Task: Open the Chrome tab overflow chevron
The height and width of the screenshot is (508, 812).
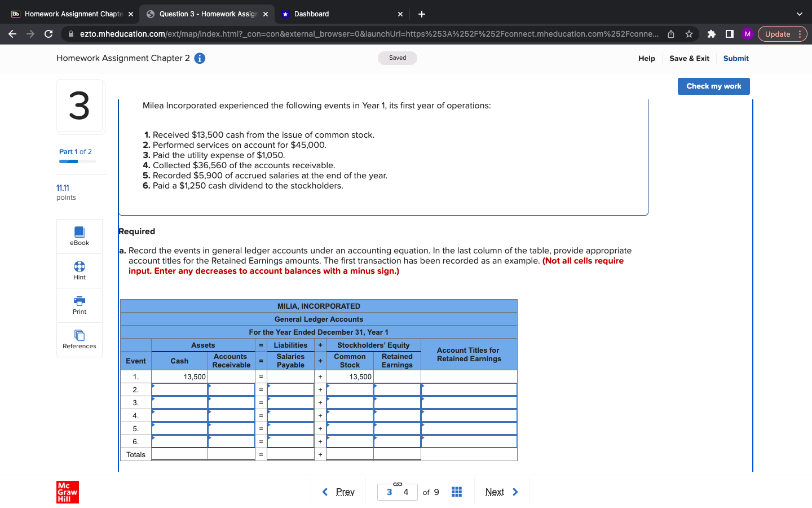Action: (x=799, y=14)
